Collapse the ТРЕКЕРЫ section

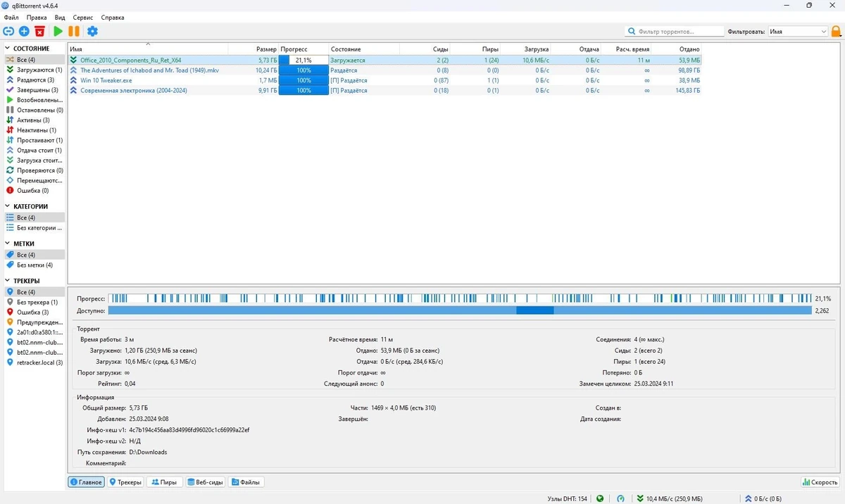pos(8,281)
